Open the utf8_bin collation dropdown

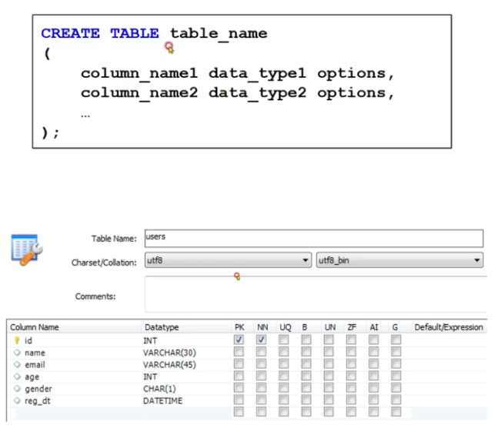pyautogui.click(x=400, y=260)
